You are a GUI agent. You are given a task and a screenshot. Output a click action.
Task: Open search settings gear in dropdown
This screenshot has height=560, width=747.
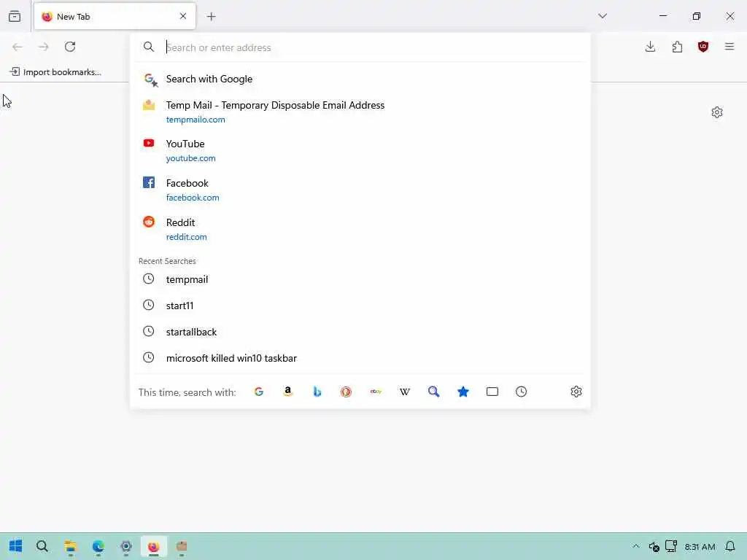point(576,392)
